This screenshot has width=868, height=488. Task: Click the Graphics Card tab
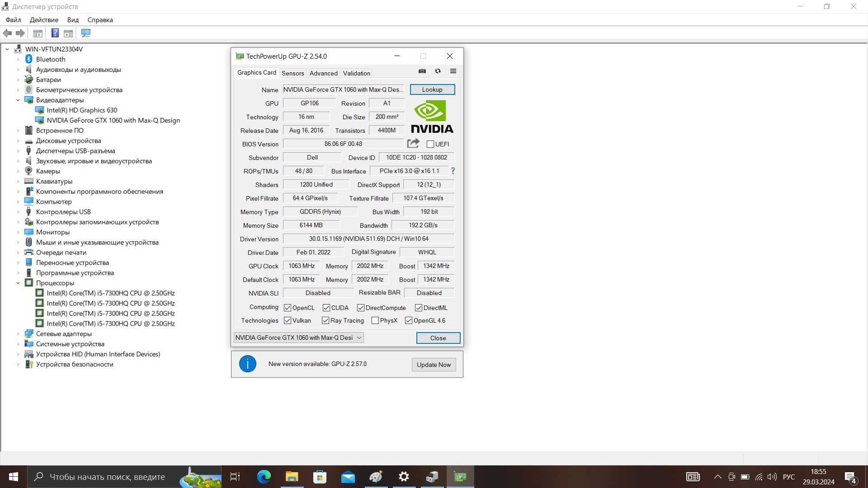[256, 72]
